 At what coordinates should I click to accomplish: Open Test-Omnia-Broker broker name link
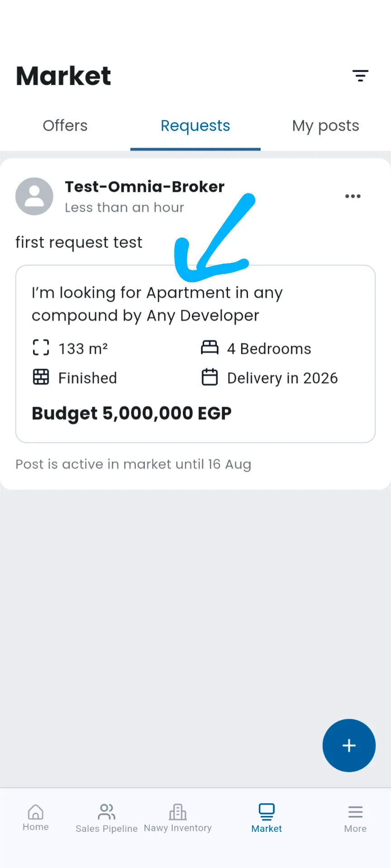tap(145, 186)
